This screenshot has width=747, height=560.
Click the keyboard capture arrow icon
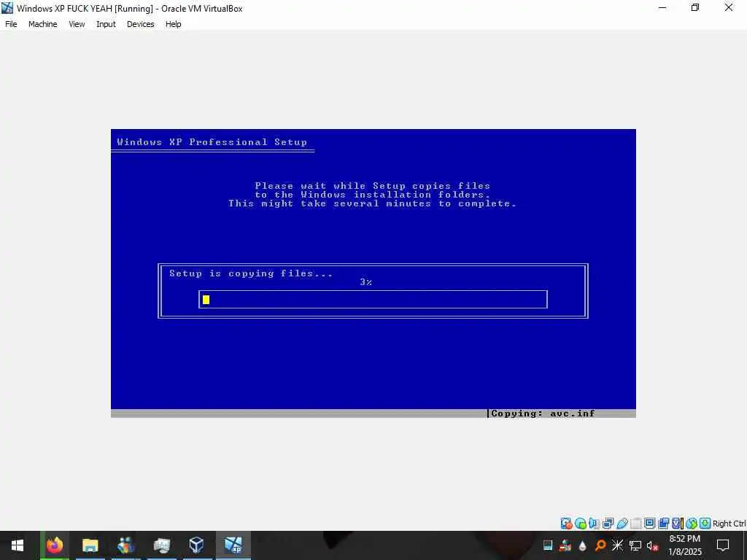[705, 524]
